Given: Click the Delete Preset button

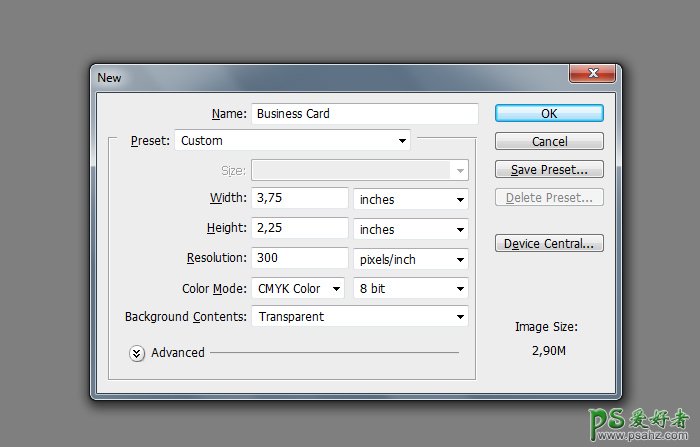Looking at the screenshot, I should point(549,198).
